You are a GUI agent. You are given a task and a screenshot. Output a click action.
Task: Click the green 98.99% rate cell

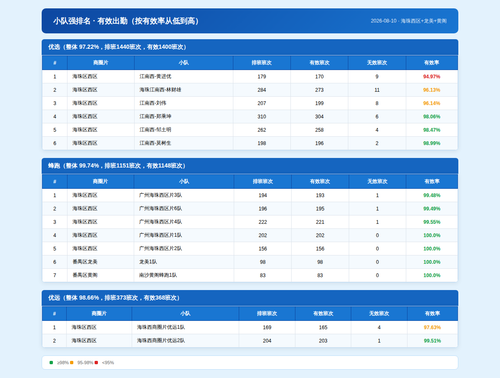point(432,143)
